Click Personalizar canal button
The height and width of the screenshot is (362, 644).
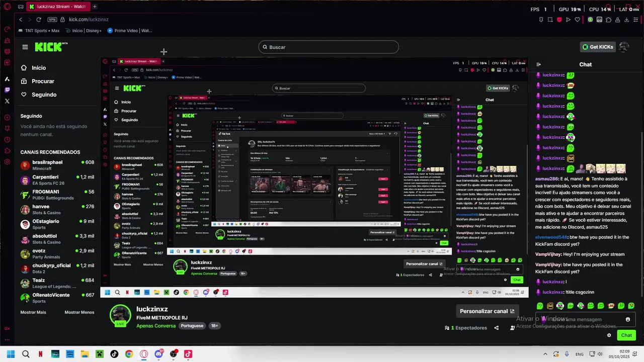487,311
